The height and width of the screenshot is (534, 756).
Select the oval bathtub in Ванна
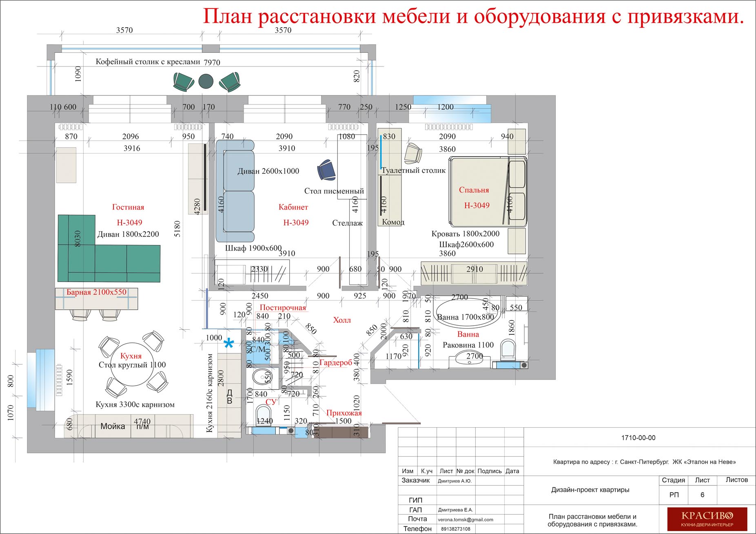click(465, 313)
